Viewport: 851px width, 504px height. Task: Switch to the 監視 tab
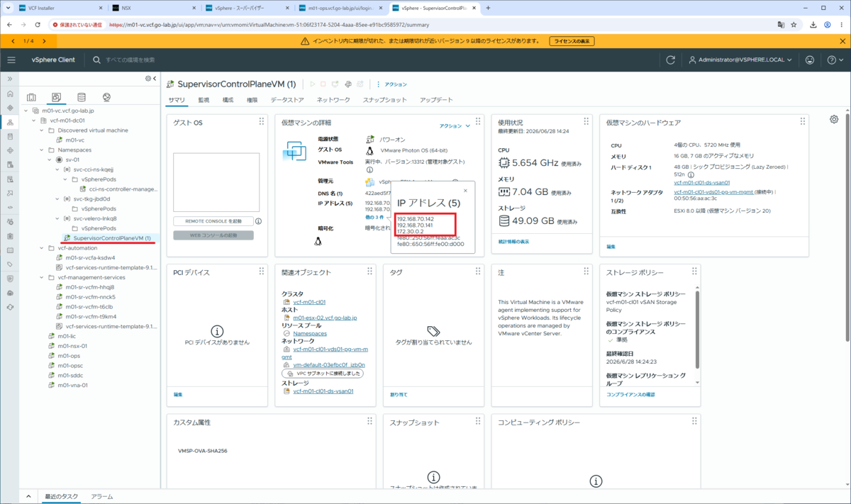[x=204, y=100]
